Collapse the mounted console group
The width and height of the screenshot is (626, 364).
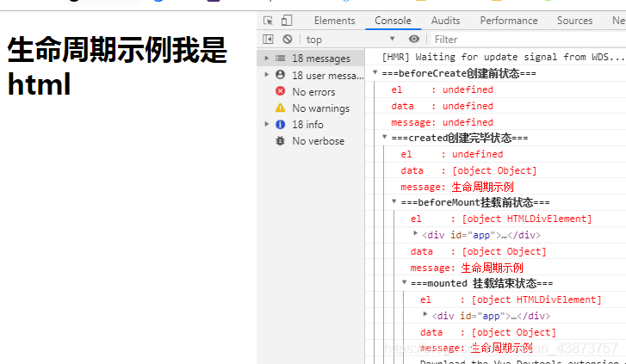404,282
